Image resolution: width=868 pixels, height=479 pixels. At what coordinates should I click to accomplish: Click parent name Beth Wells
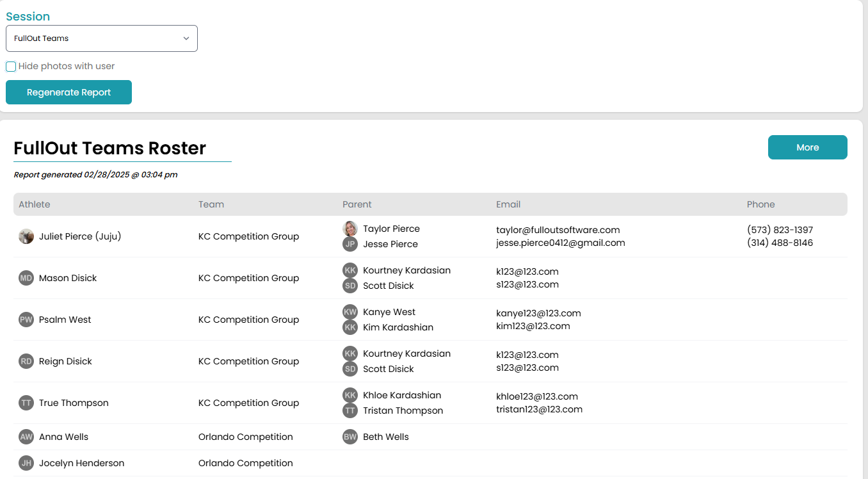click(386, 437)
